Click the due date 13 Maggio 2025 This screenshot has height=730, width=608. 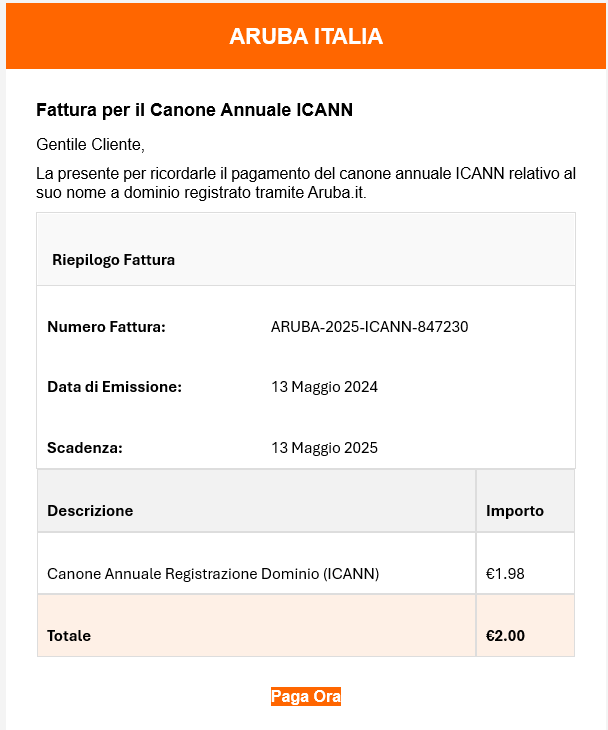coord(324,448)
